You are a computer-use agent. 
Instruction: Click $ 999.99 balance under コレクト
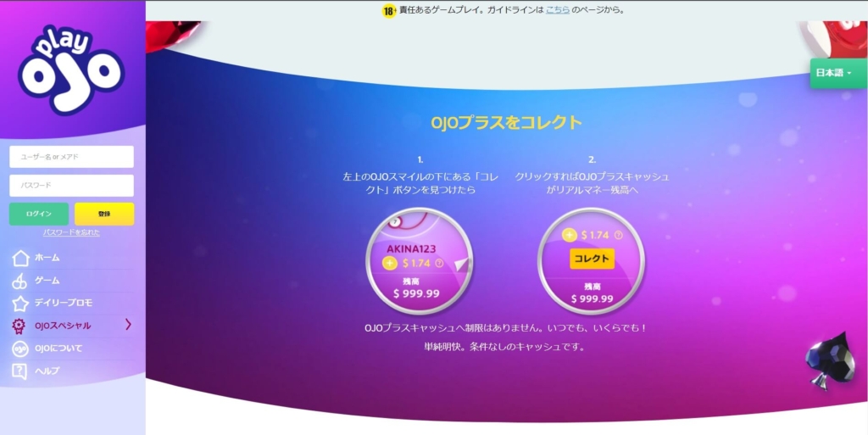click(x=592, y=298)
